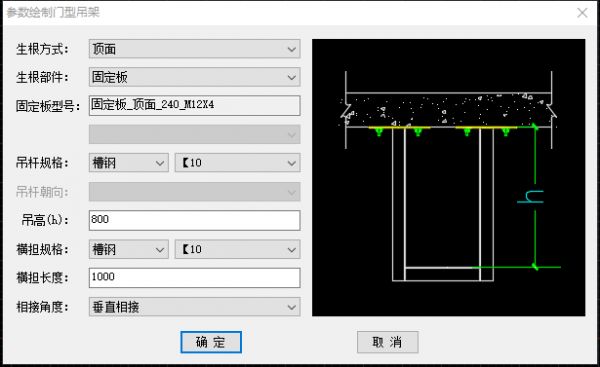Click the hanger preview diagram image

[x=448, y=178]
